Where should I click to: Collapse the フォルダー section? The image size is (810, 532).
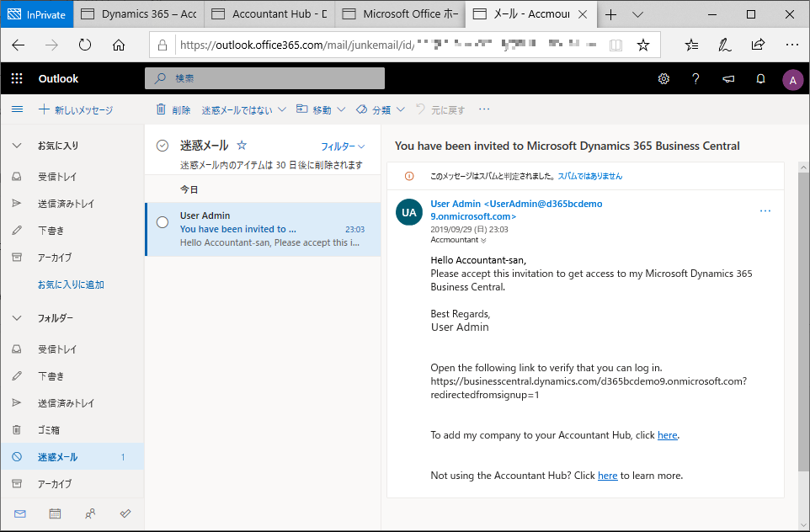pyautogui.click(x=17, y=318)
